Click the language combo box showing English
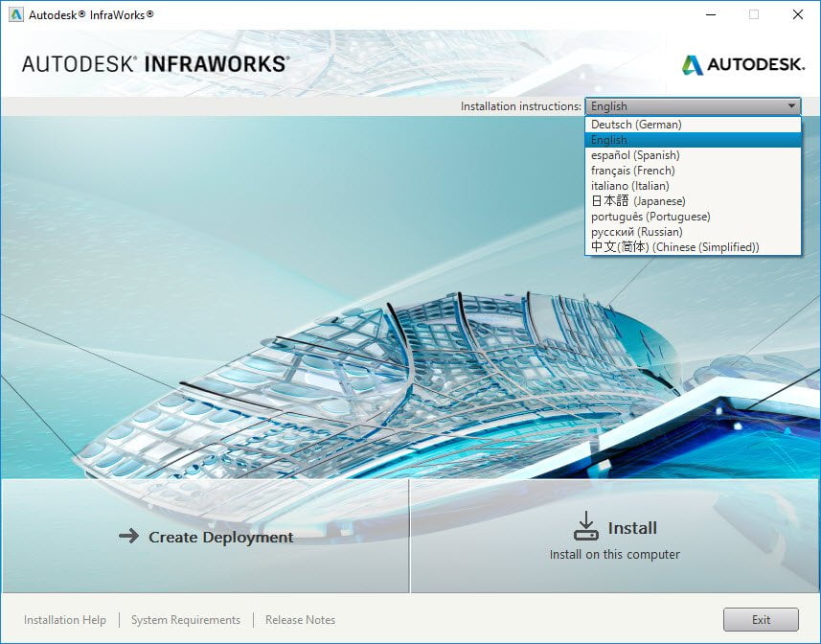The height and width of the screenshot is (644, 821). point(693,106)
